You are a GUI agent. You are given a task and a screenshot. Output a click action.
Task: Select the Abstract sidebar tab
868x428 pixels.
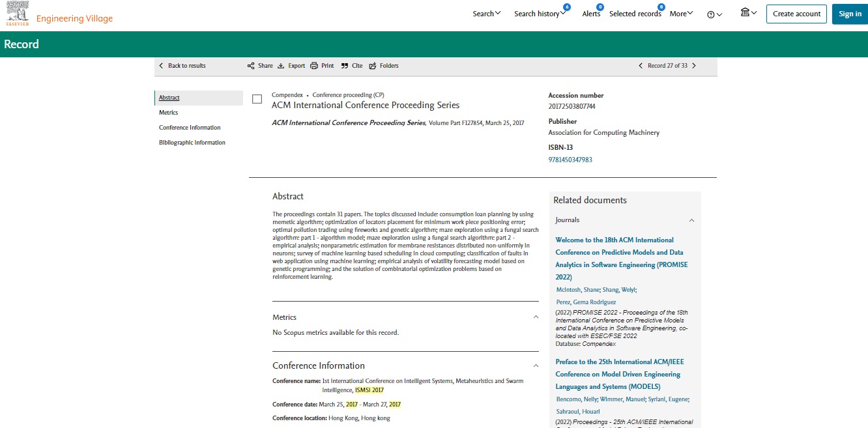tap(199, 98)
